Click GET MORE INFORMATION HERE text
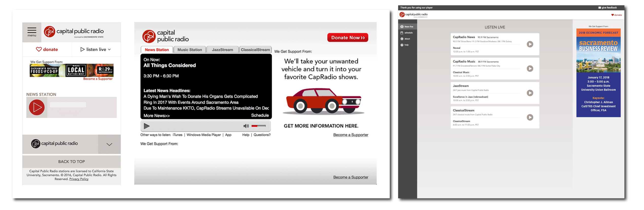Image resolution: width=644 pixels, height=210 pixels. 321,126
